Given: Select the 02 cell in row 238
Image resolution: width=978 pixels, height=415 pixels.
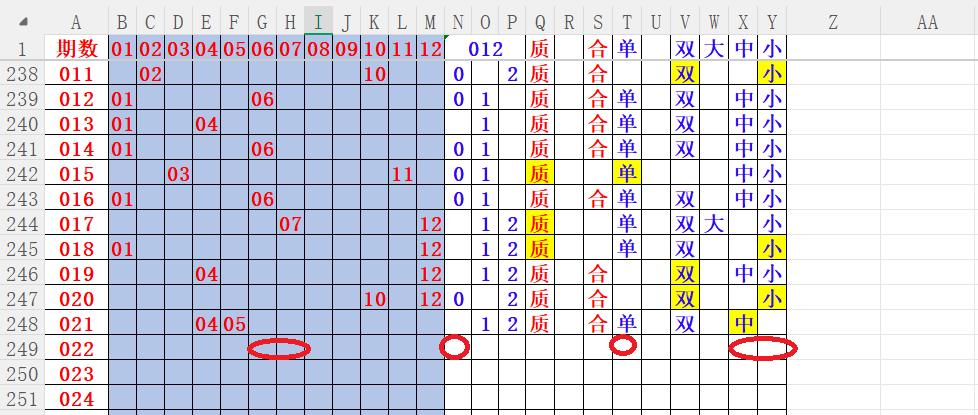Looking at the screenshot, I should (150, 73).
